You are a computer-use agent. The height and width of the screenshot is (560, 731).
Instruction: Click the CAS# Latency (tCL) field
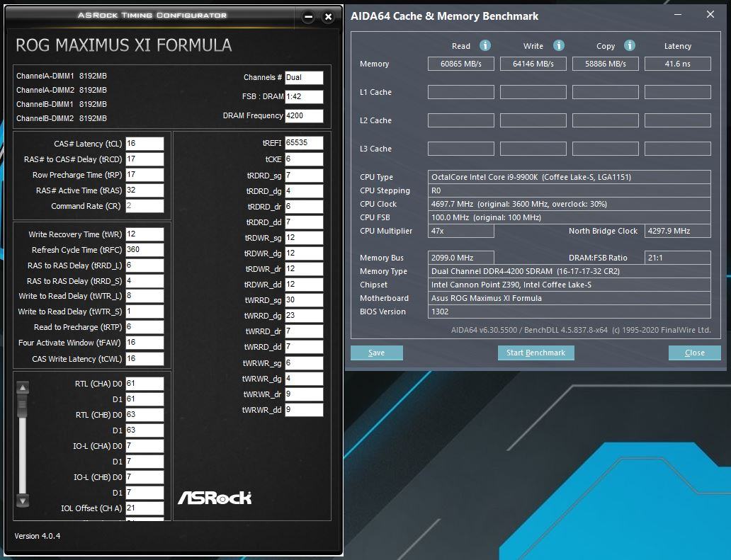pos(144,144)
